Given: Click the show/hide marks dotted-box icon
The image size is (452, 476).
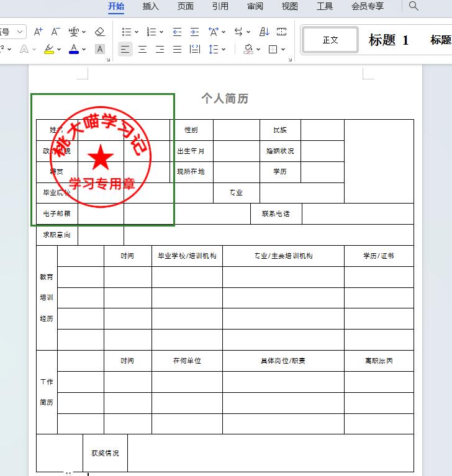Looking at the screenshot, I should (281, 32).
